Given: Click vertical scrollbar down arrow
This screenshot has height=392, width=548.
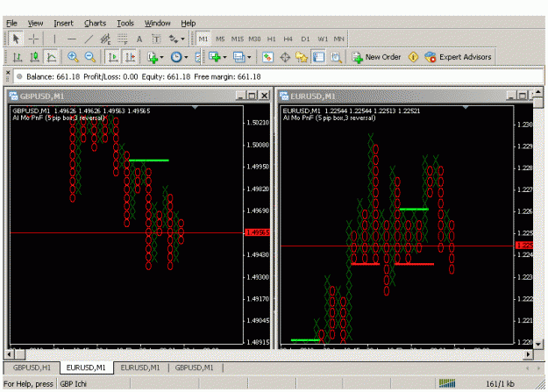Looking at the screenshot, I should (x=538, y=344).
